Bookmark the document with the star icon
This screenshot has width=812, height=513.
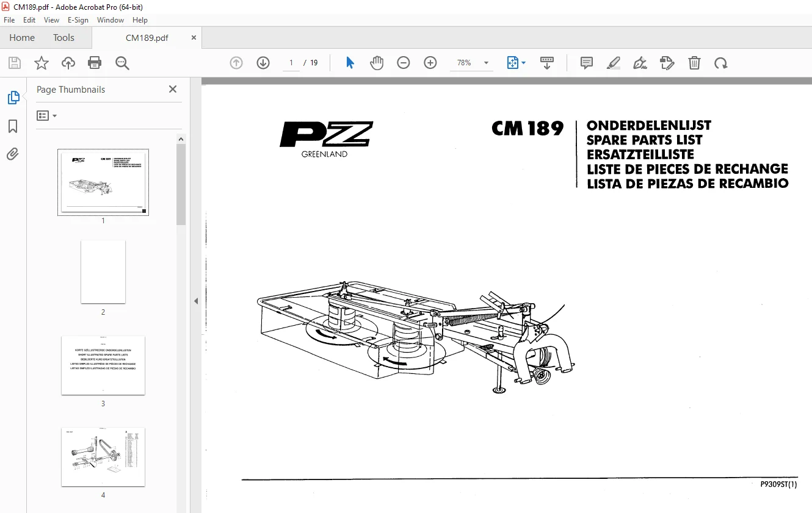tap(41, 63)
